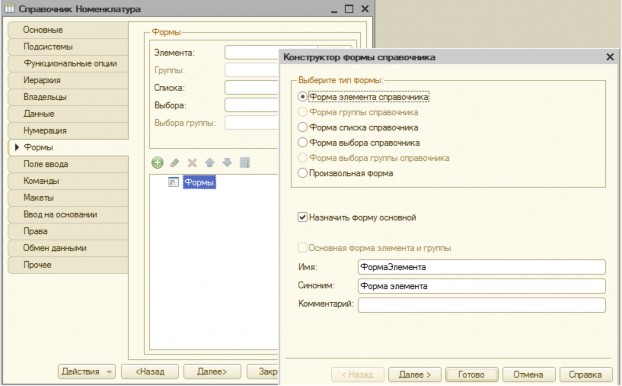Click the Выбора form field
The width and height of the screenshot is (622, 386).
click(x=251, y=105)
